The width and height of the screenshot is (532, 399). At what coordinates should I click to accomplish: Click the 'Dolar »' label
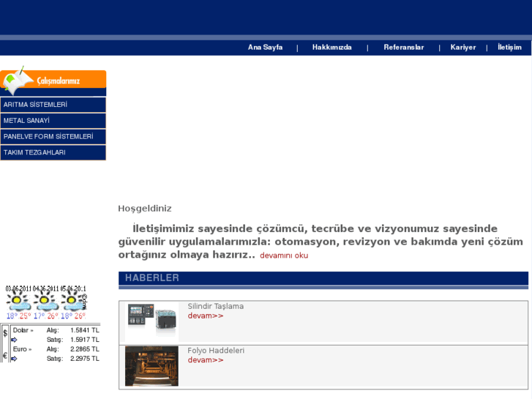23,330
